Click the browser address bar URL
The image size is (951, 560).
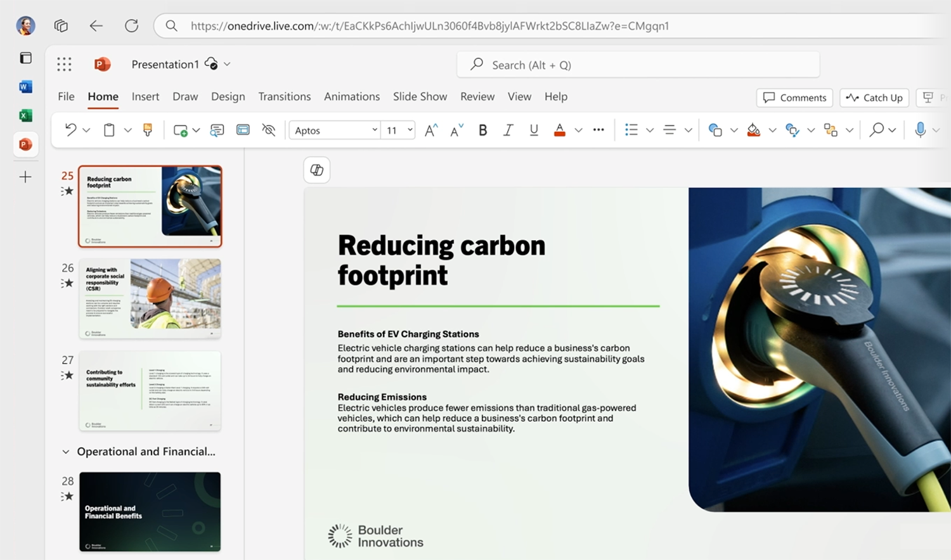430,26
